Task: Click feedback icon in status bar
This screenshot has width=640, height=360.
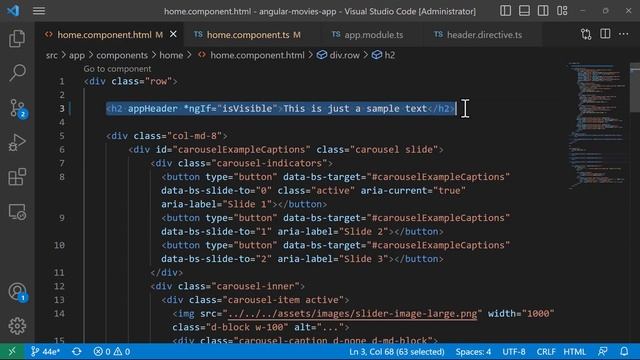Action: click(602, 351)
